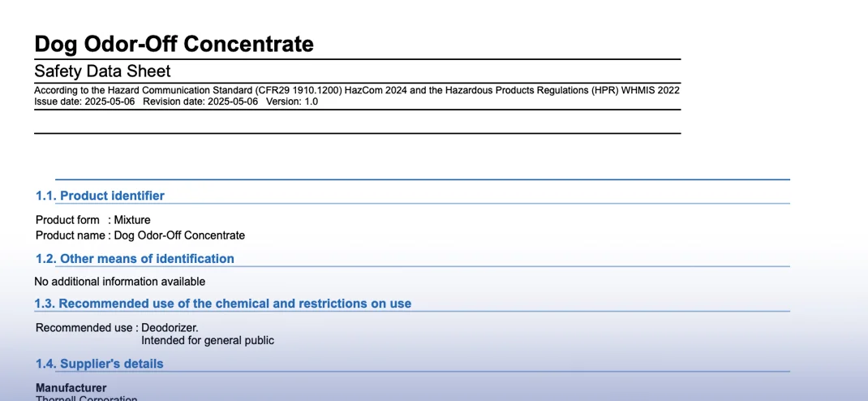Click the "Recommended use" label
Viewport: 868px width, 401px height.
point(84,327)
